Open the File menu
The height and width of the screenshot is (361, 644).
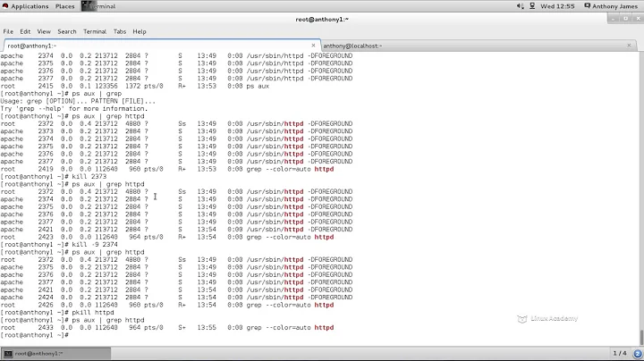[8, 31]
